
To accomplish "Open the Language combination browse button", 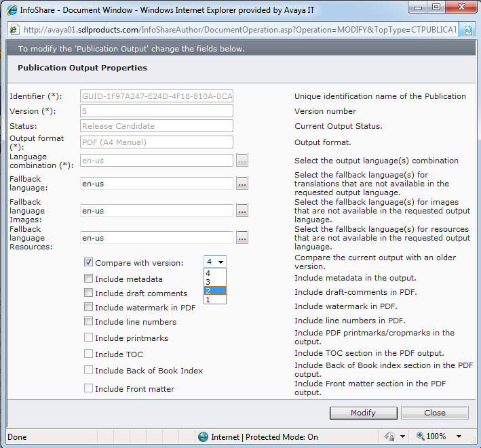I will coord(242,160).
